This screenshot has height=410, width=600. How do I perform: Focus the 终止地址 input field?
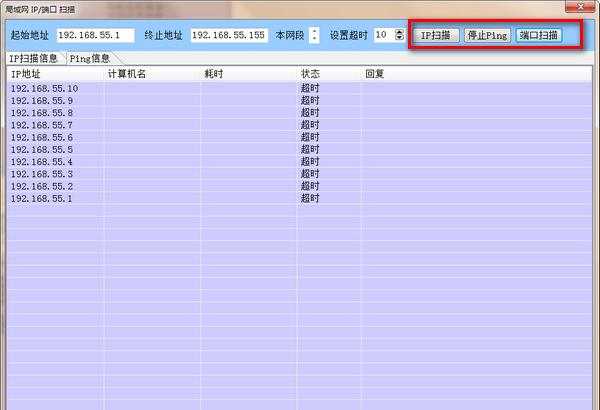[229, 35]
